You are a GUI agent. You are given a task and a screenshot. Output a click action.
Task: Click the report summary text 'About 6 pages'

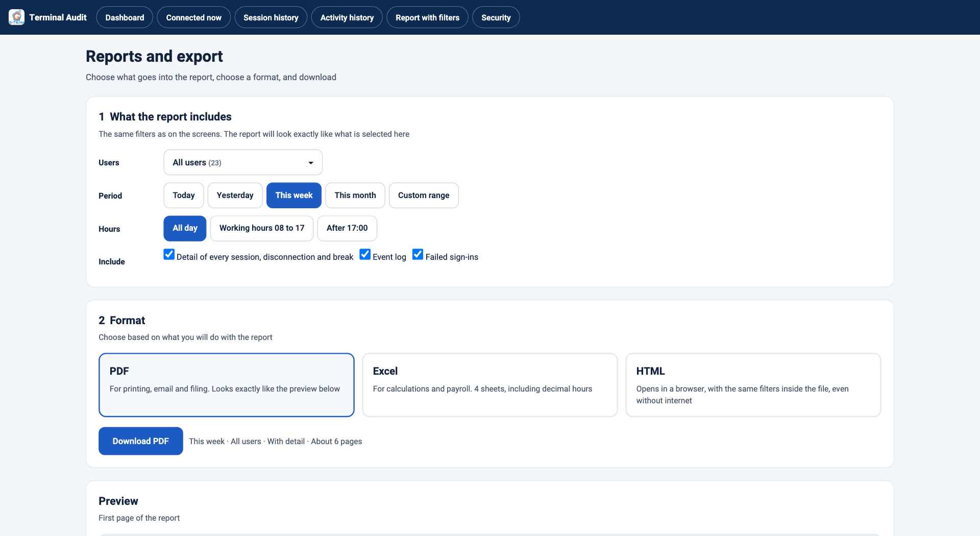pyautogui.click(x=336, y=442)
